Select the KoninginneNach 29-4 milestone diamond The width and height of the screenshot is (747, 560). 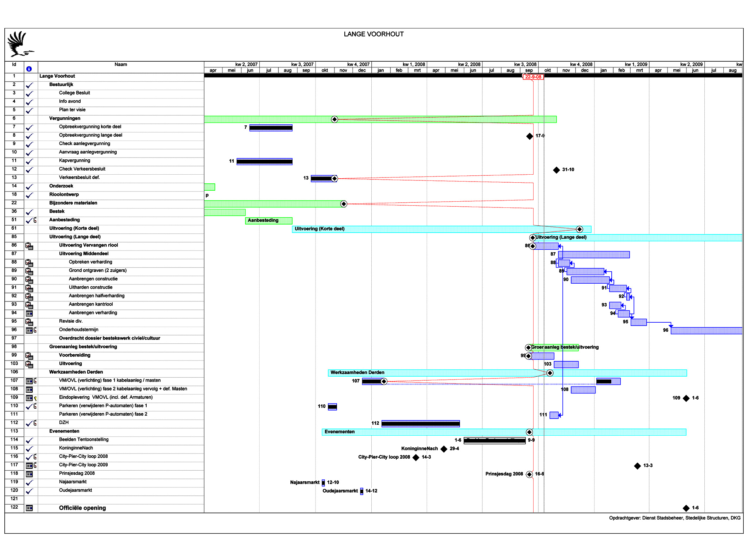tap(444, 449)
